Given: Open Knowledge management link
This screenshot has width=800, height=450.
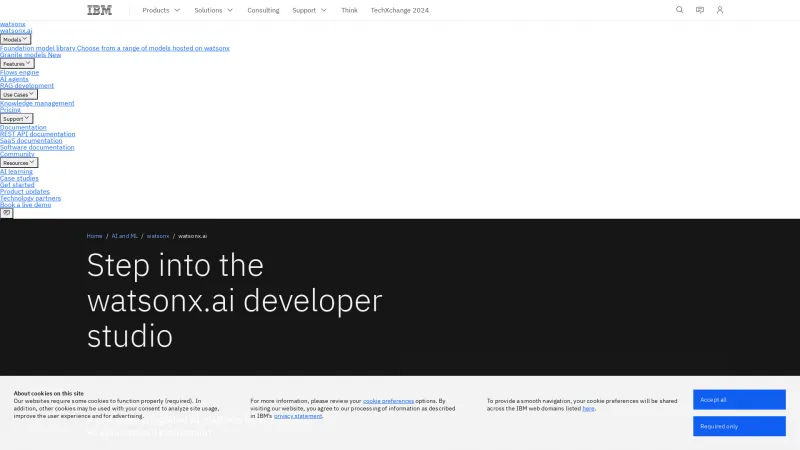Looking at the screenshot, I should pyautogui.click(x=37, y=103).
